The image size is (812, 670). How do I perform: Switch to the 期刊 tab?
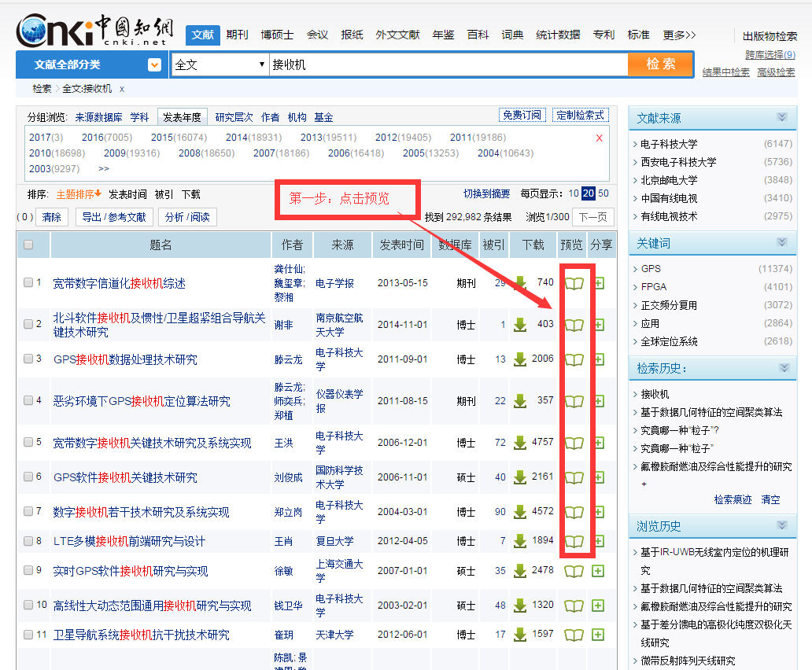[237, 35]
